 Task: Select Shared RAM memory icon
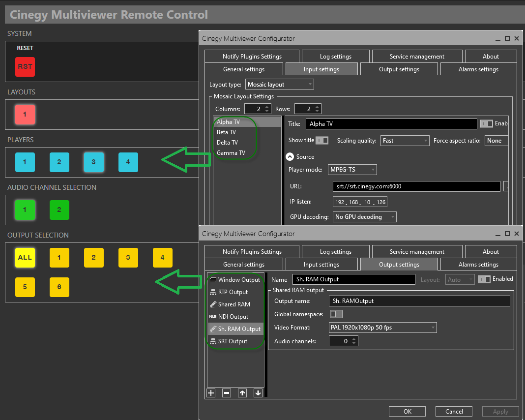213,304
